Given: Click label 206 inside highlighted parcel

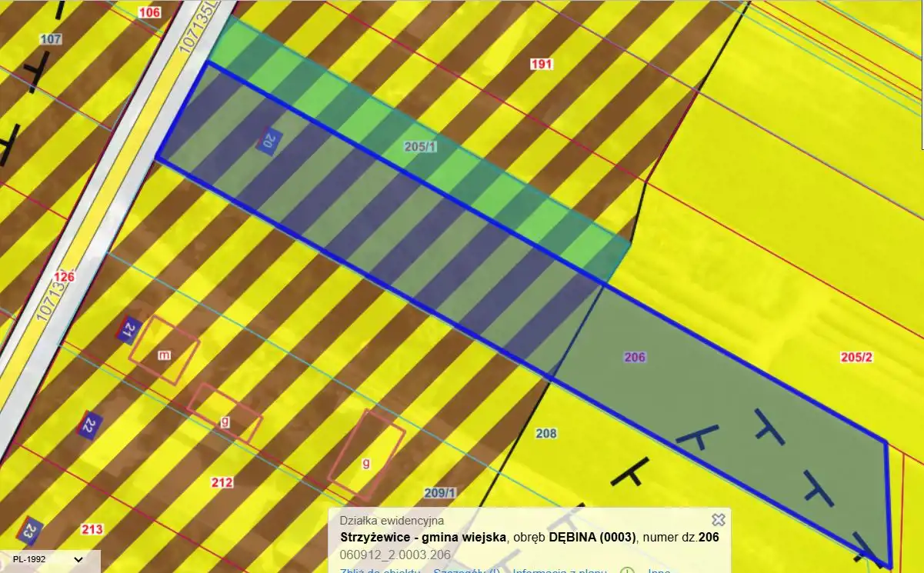Looking at the screenshot, I should [x=635, y=358].
